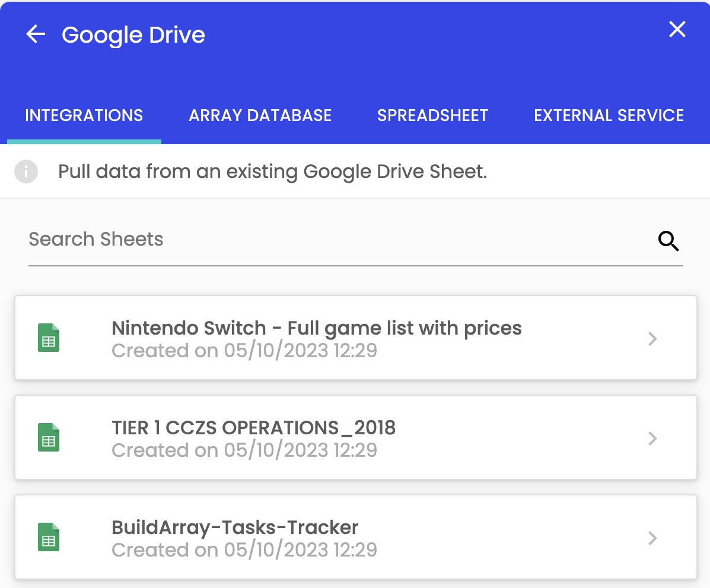Open the Array Database tab
The width and height of the screenshot is (710, 588).
[x=260, y=116]
